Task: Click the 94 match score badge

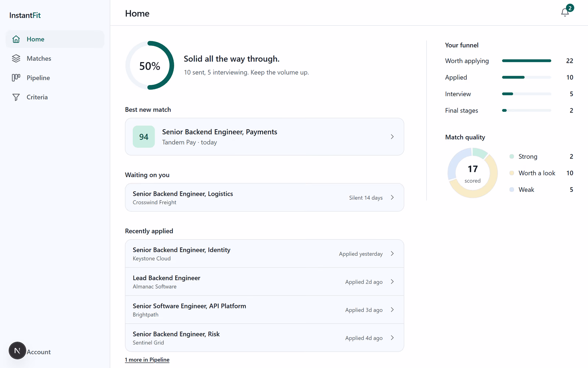Action: point(144,137)
